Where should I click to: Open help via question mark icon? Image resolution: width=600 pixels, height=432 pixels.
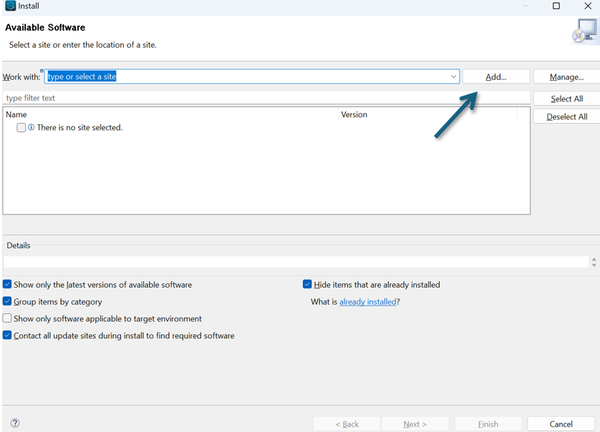[x=14, y=423]
